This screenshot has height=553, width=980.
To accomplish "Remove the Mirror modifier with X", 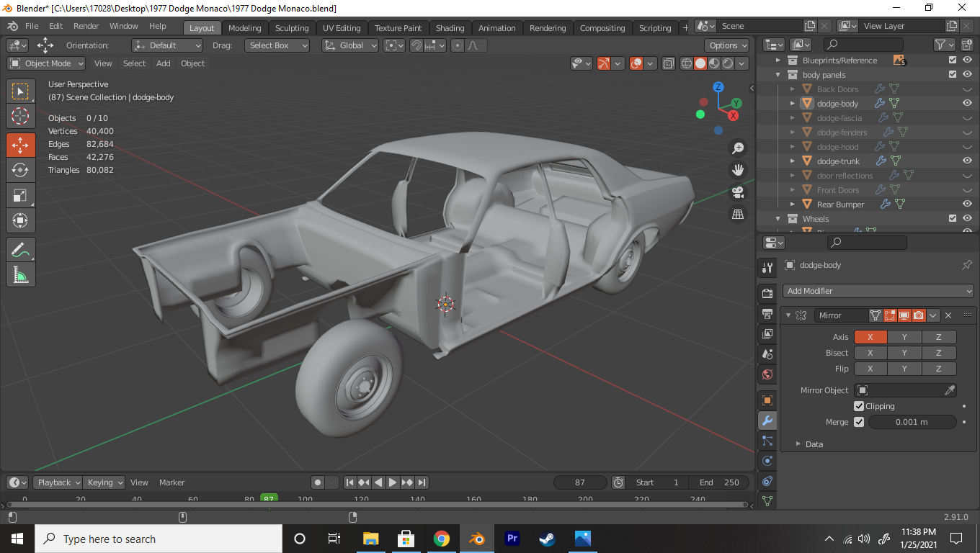I will pyautogui.click(x=948, y=315).
